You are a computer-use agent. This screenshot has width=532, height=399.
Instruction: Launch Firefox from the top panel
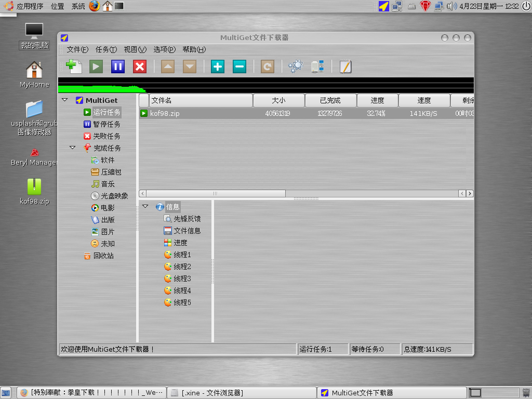click(95, 6)
